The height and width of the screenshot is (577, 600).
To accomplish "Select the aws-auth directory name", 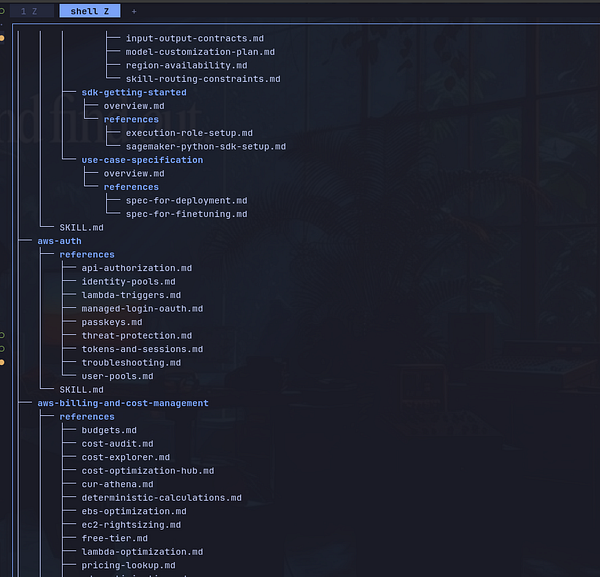I will 59,241.
